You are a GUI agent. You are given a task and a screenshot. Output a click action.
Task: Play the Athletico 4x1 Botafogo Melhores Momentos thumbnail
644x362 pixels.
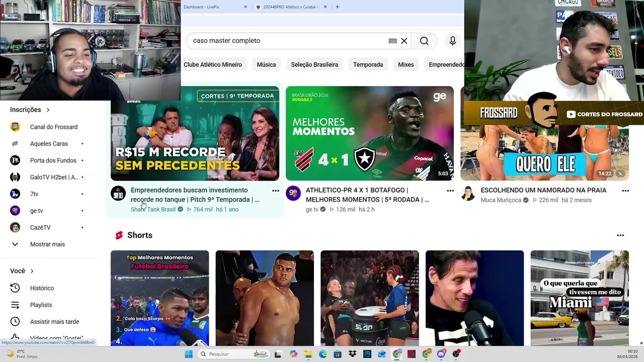tap(370, 133)
